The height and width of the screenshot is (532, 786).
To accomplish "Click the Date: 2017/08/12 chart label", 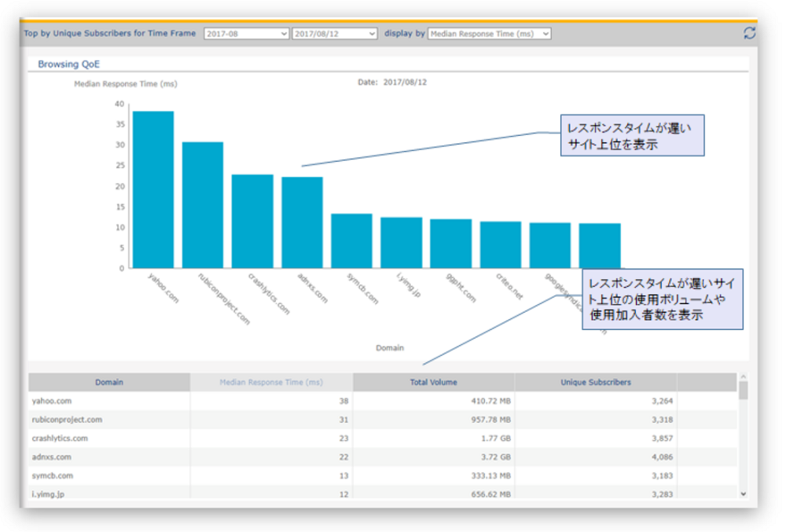I will [x=392, y=83].
